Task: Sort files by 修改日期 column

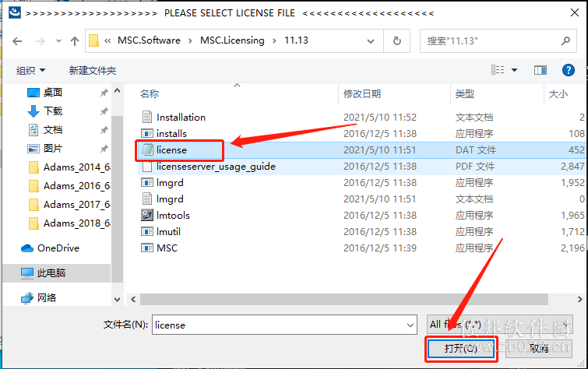Action: click(x=362, y=93)
